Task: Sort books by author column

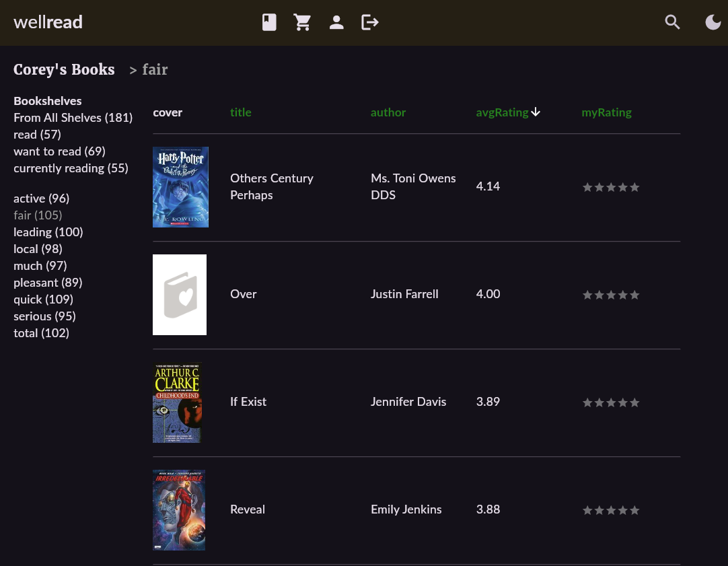Action: (388, 112)
